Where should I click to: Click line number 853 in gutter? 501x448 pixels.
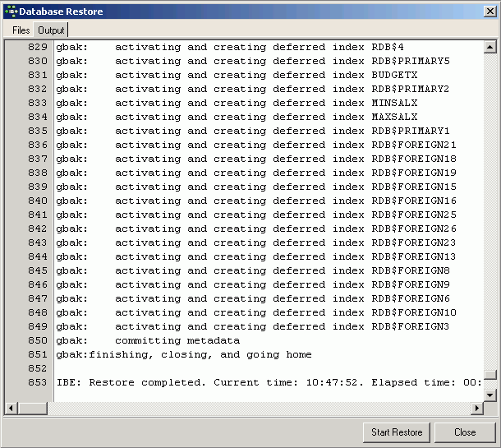click(x=38, y=382)
